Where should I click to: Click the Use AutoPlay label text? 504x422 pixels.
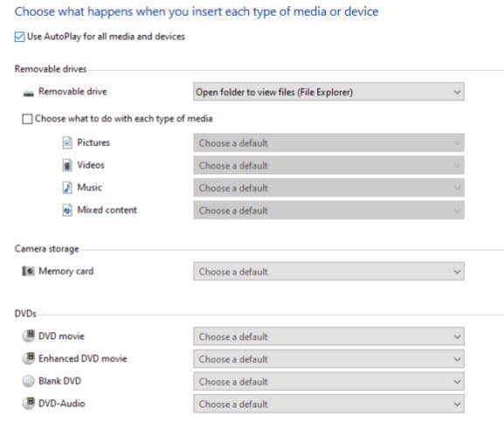[x=106, y=37]
